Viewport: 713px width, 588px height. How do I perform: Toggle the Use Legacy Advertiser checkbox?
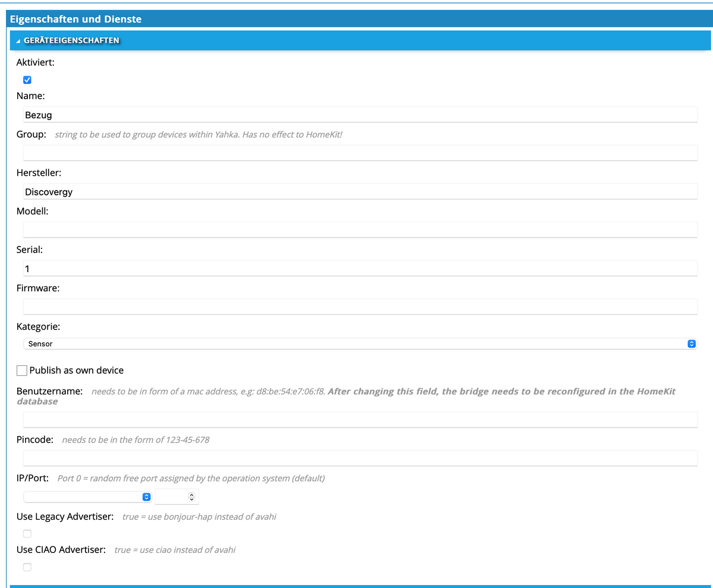click(x=27, y=533)
